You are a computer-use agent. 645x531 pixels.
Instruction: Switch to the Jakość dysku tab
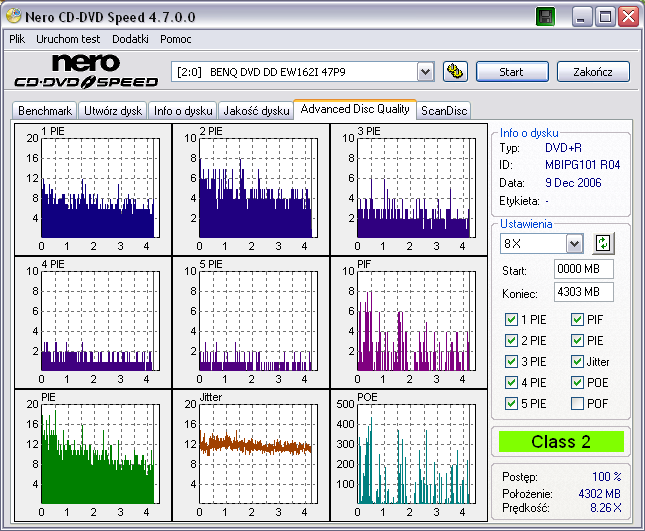click(x=256, y=111)
